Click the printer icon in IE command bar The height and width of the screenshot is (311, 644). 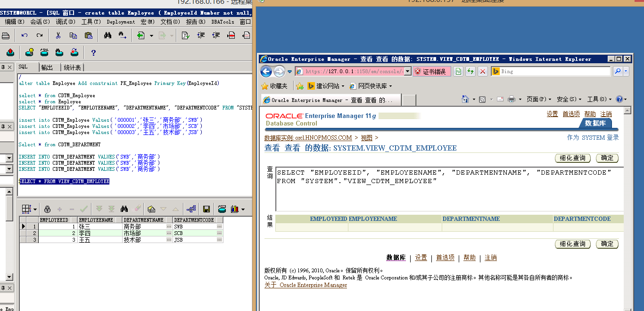coord(512,99)
